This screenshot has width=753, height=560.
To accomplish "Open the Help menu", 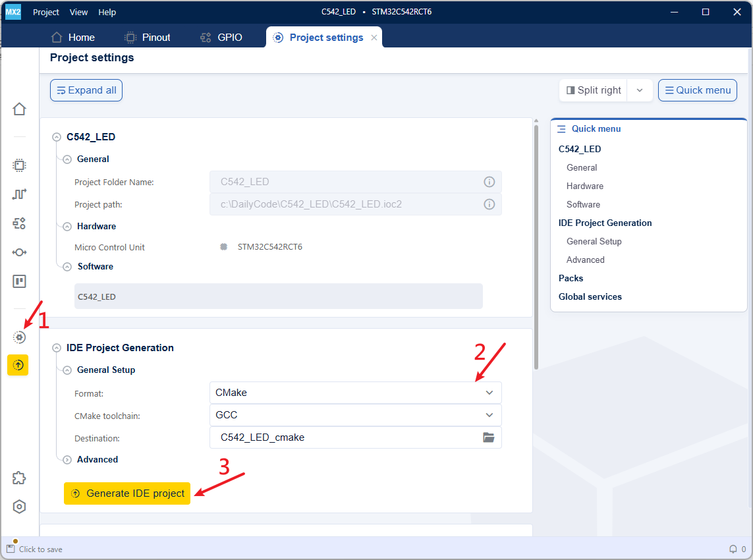I will coord(107,12).
